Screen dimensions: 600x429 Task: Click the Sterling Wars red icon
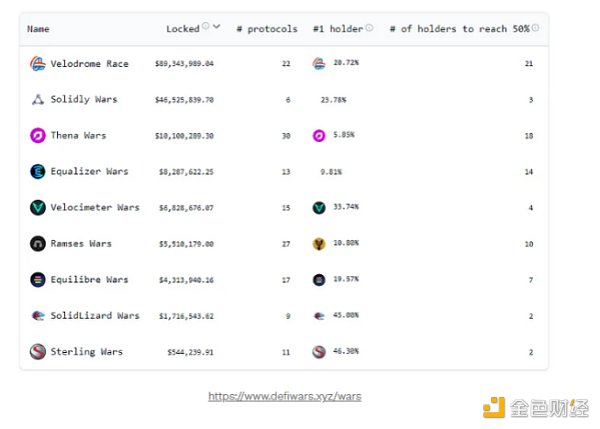(38, 352)
